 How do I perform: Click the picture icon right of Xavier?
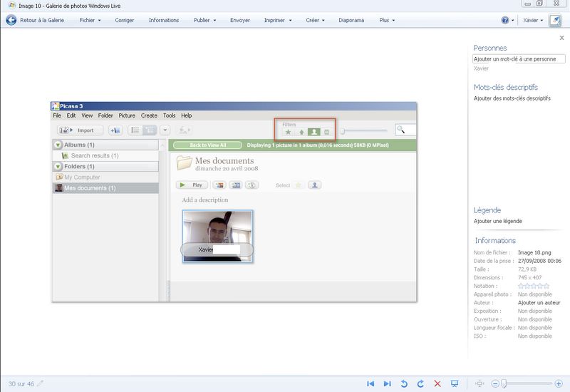pyautogui.click(x=555, y=21)
